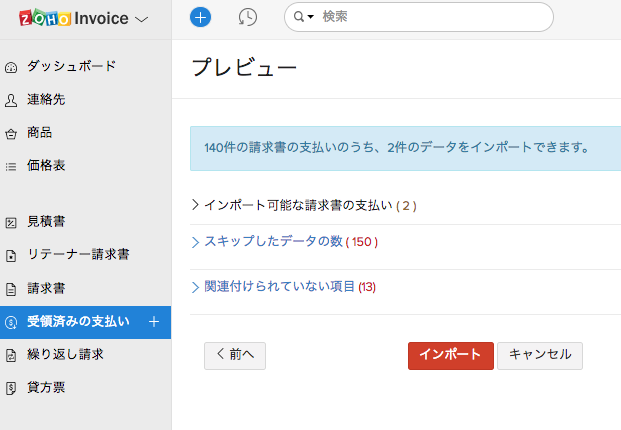621x430 pixels.
Task: Open リテーナー請求書 in the sidebar
Action: click(77, 255)
